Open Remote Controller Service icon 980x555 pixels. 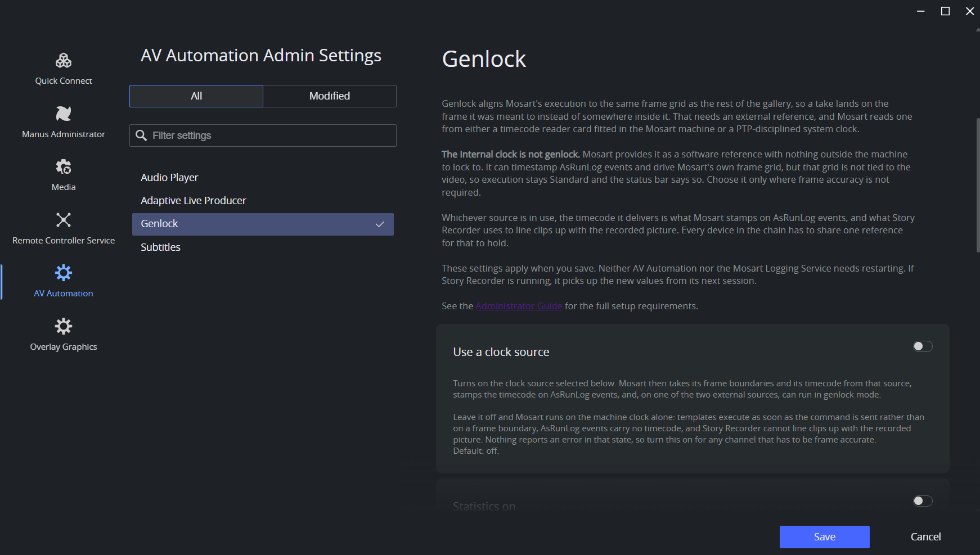(x=64, y=220)
